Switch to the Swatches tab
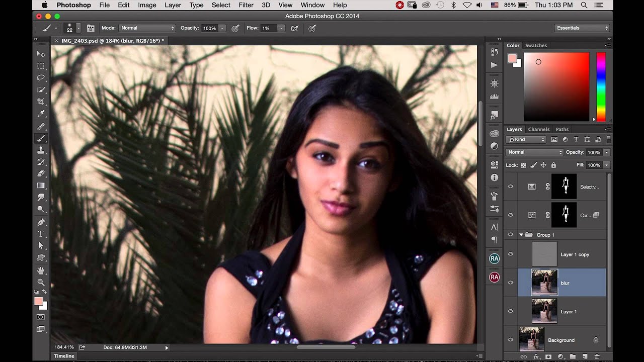The width and height of the screenshot is (644, 362). coord(536,45)
